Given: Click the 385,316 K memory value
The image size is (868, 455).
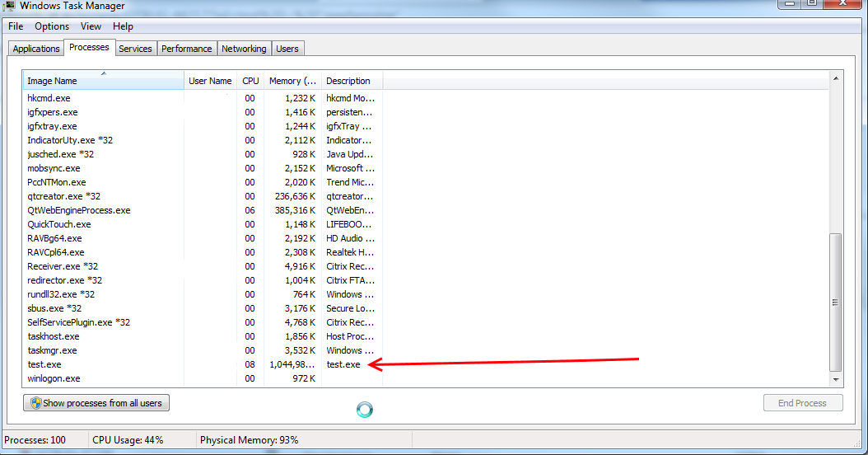Looking at the screenshot, I should pos(295,210).
